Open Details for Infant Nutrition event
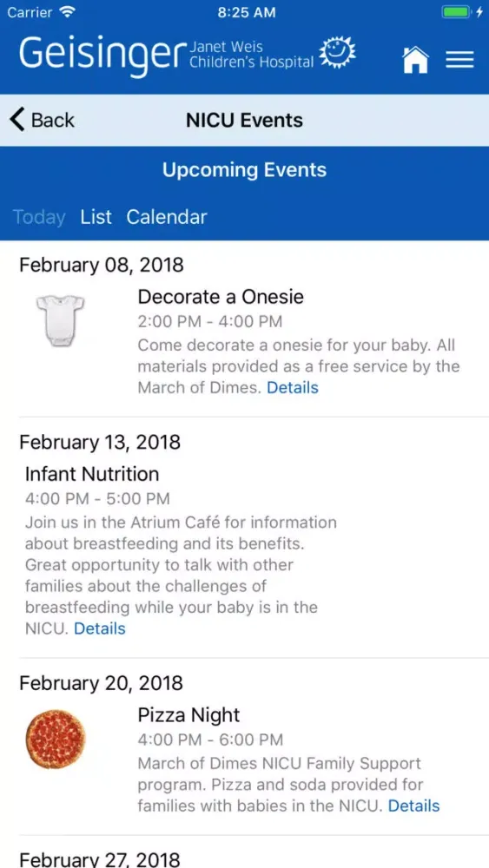 click(100, 628)
